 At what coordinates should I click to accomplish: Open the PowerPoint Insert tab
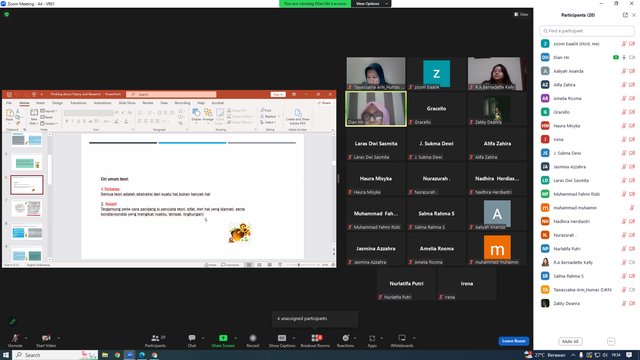(40, 103)
